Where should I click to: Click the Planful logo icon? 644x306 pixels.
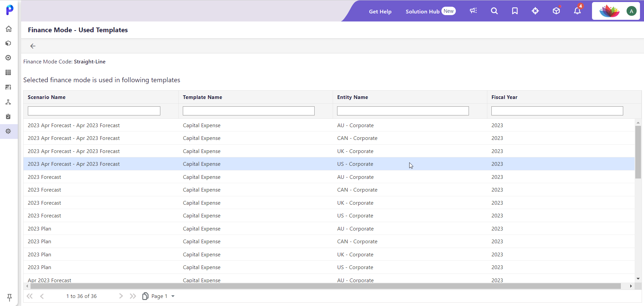click(x=10, y=10)
